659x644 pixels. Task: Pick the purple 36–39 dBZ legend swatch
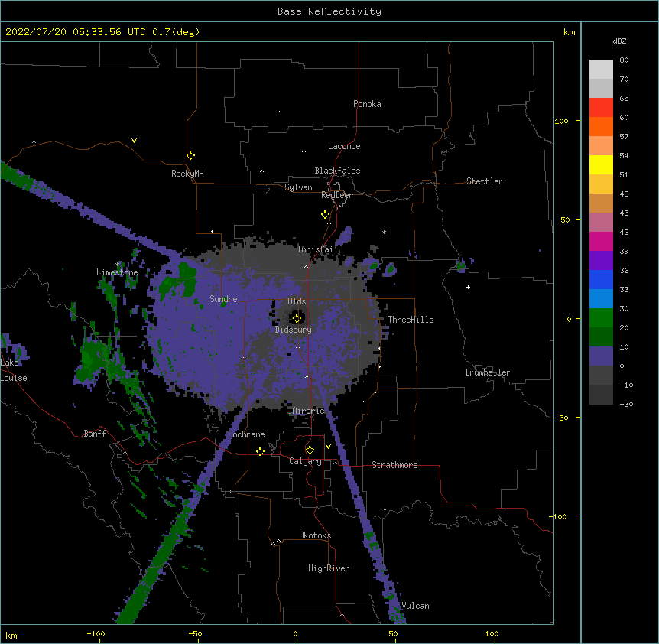(x=601, y=261)
